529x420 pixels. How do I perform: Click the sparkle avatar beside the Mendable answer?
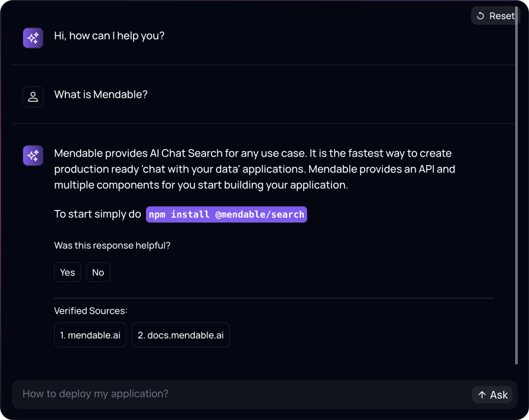coord(33,156)
